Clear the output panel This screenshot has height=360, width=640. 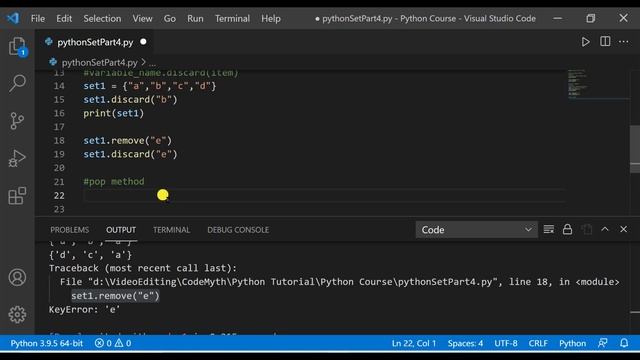549,229
